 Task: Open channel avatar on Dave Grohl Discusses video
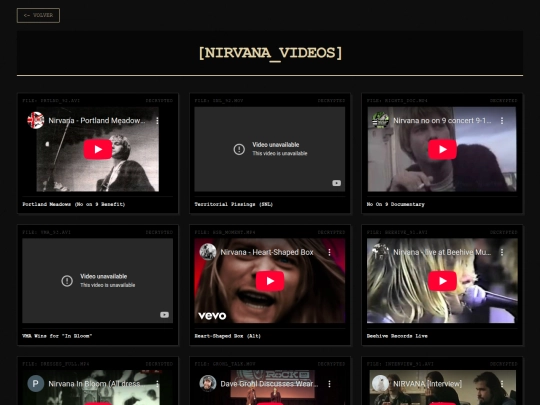click(208, 384)
